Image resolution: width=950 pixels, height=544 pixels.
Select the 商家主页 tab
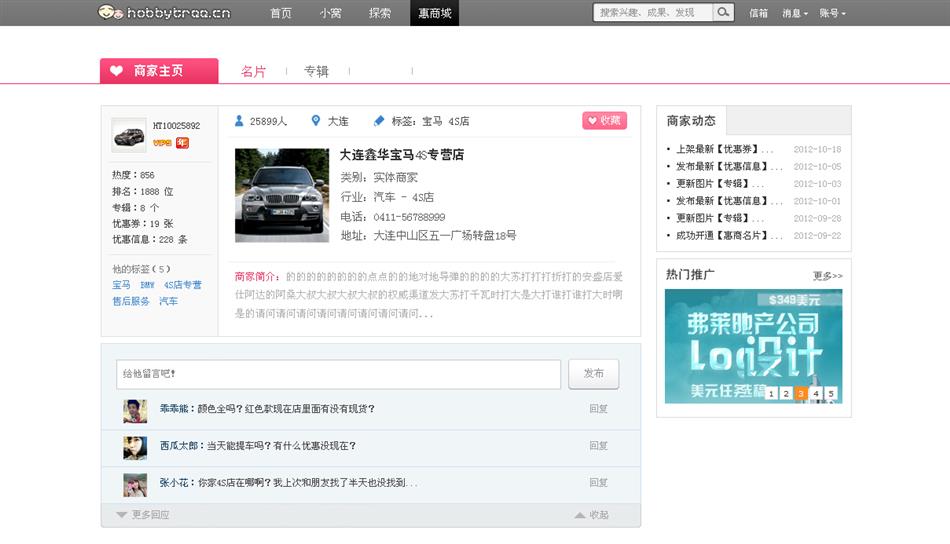pyautogui.click(x=159, y=70)
